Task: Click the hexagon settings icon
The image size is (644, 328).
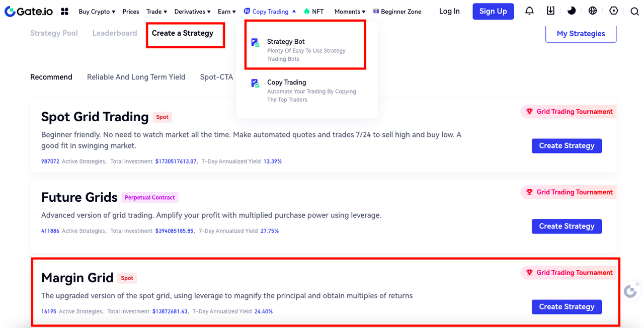Action: (613, 11)
